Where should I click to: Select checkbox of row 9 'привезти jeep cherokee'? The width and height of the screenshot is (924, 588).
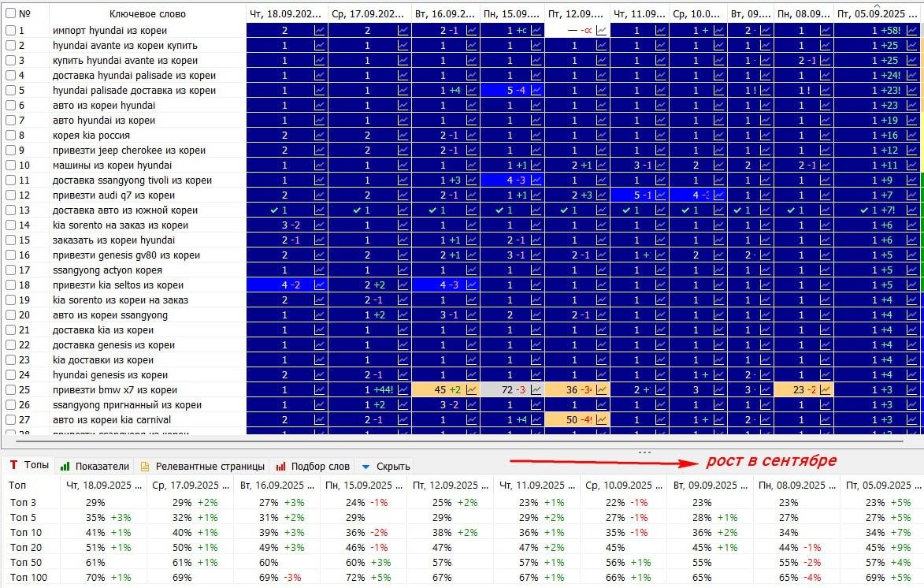10,151
